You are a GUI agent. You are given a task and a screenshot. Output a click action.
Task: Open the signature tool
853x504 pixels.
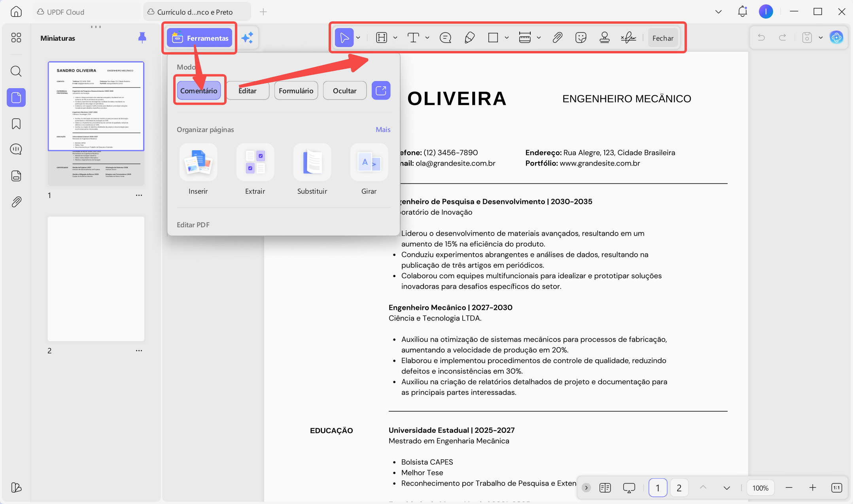[x=628, y=38]
